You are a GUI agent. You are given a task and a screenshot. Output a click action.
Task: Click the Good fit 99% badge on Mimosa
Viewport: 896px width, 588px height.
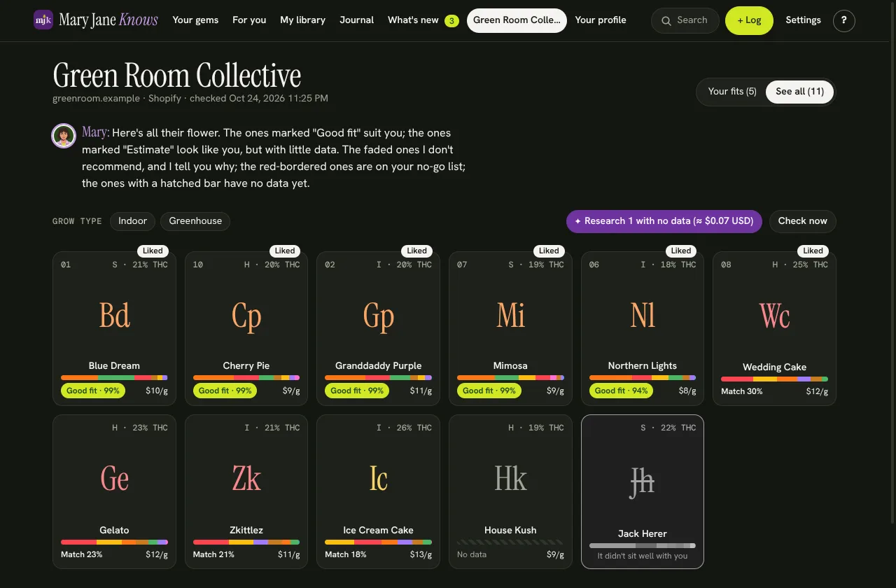(x=489, y=391)
